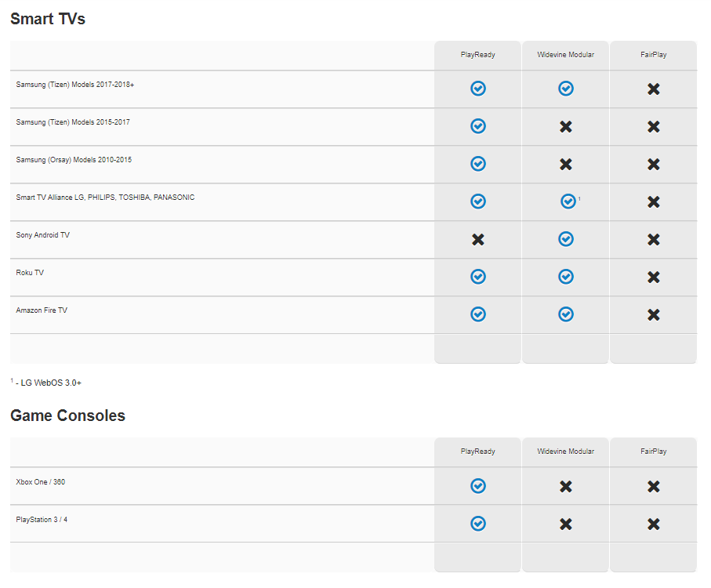
Task: Select 'Xbox One / 360' row label
Action: [x=40, y=482]
